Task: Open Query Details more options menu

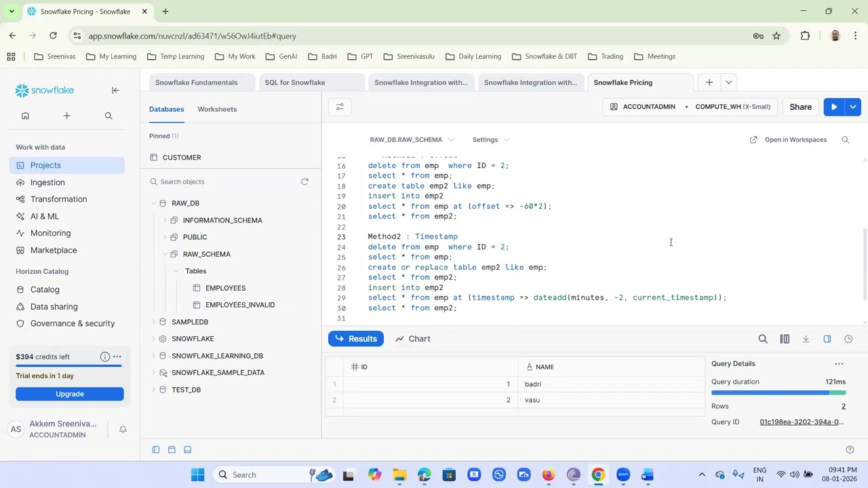Action: [x=839, y=364]
